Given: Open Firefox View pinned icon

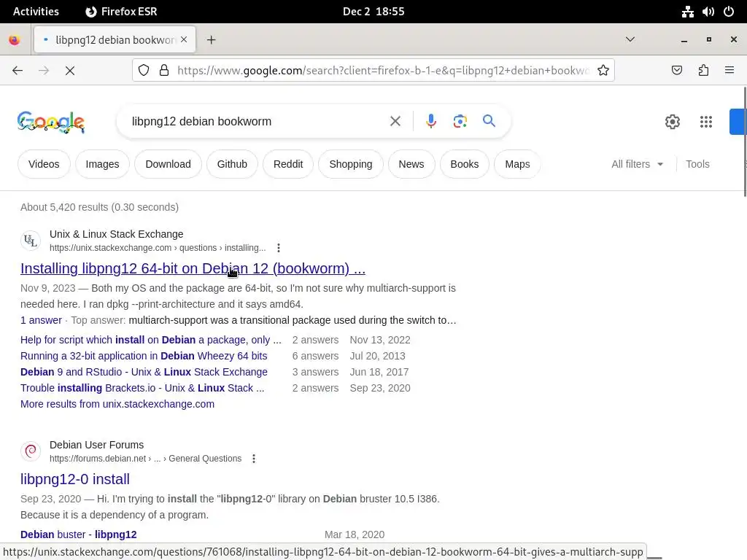Looking at the screenshot, I should click(x=15, y=40).
